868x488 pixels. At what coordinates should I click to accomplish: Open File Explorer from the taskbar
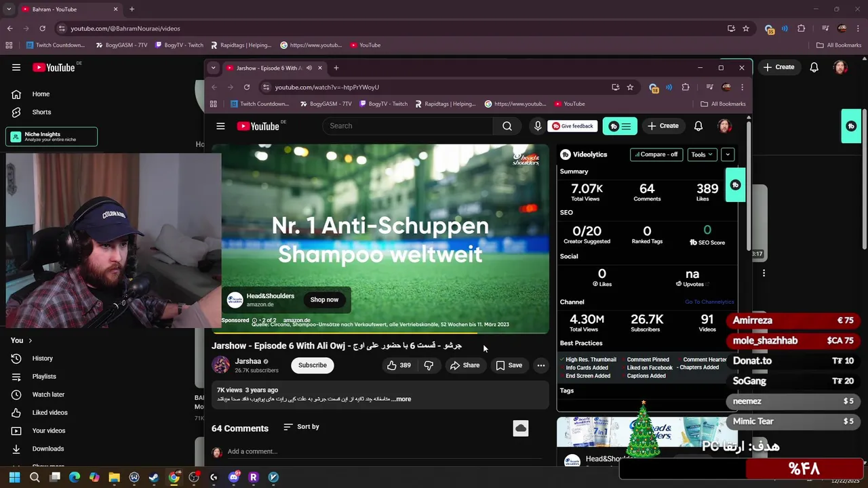pos(114,477)
